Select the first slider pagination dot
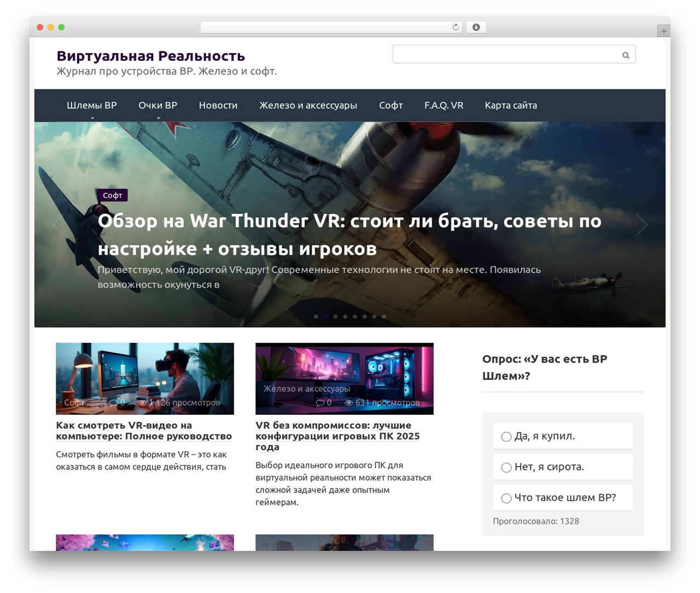Screen dimensions: 700x593 coord(316,317)
